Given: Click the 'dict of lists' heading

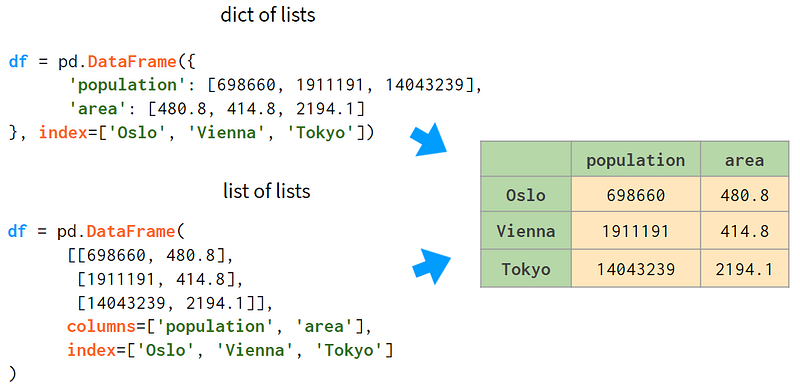Looking at the screenshot, I should coord(268,15).
